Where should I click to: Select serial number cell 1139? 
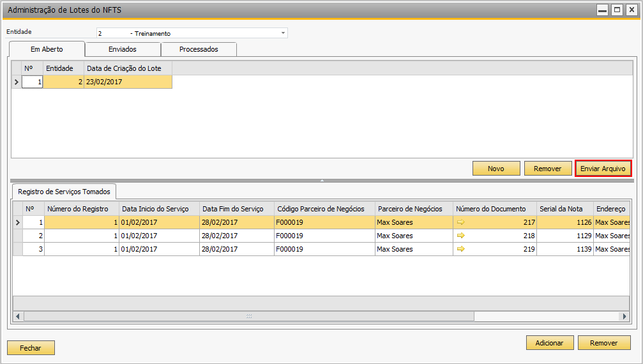(564, 249)
